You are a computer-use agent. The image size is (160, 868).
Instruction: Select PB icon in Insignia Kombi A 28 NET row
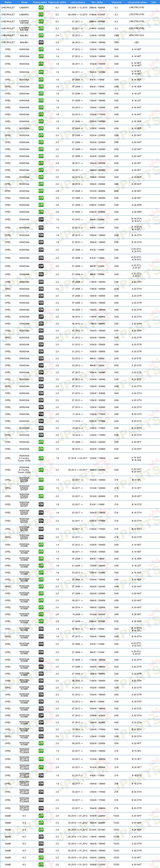coord(41,614)
